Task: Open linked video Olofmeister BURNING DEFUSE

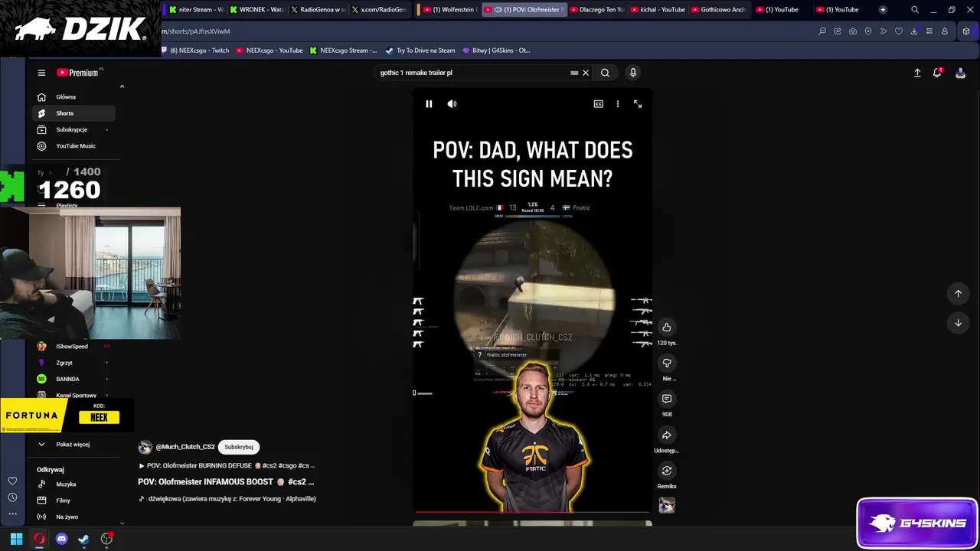Action: coord(227,466)
